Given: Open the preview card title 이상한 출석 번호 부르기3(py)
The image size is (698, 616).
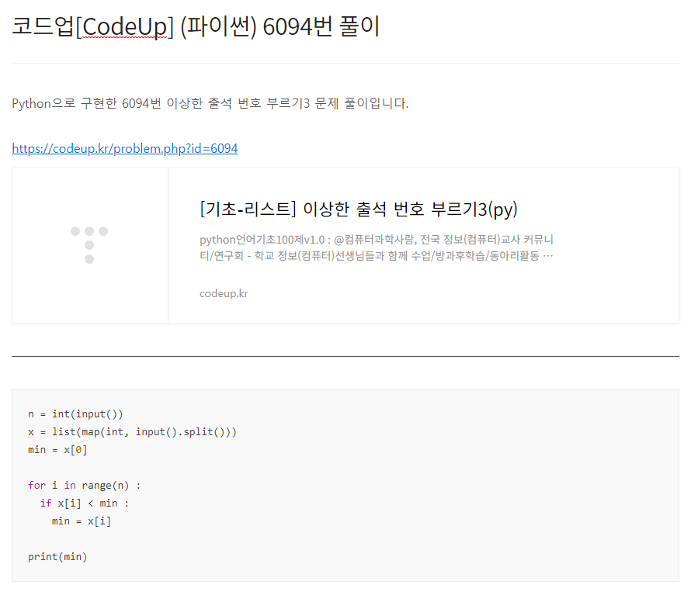Looking at the screenshot, I should coord(359,209).
